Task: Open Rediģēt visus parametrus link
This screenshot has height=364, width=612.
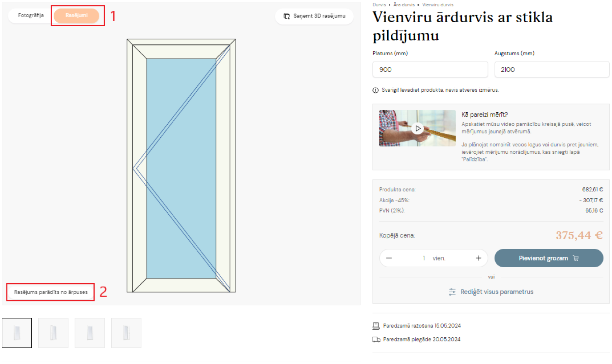Action: click(497, 292)
